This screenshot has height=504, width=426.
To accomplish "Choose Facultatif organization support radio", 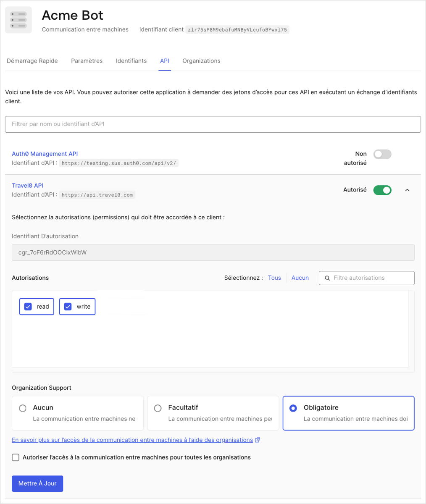I will click(x=158, y=408).
